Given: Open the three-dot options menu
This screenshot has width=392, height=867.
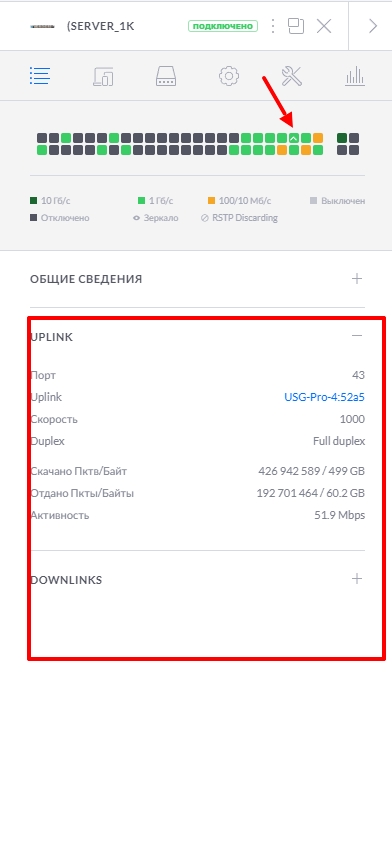Looking at the screenshot, I should pos(273,26).
